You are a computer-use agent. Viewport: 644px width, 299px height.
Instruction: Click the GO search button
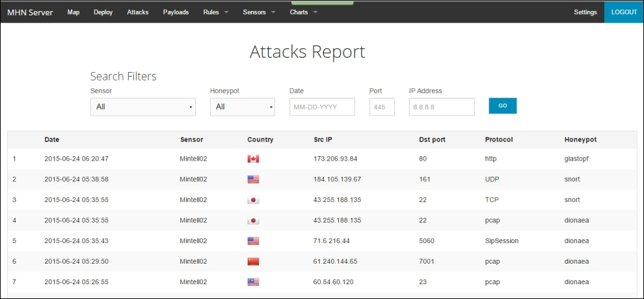click(503, 106)
